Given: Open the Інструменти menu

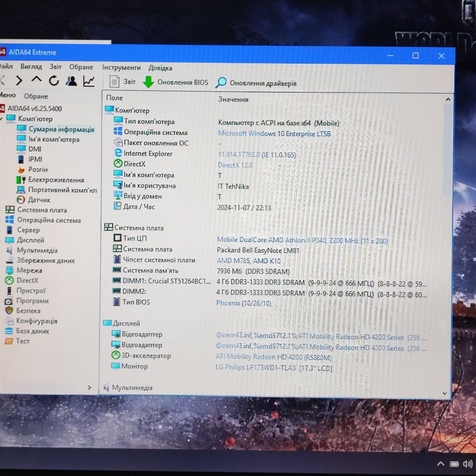Looking at the screenshot, I should click(x=121, y=68).
